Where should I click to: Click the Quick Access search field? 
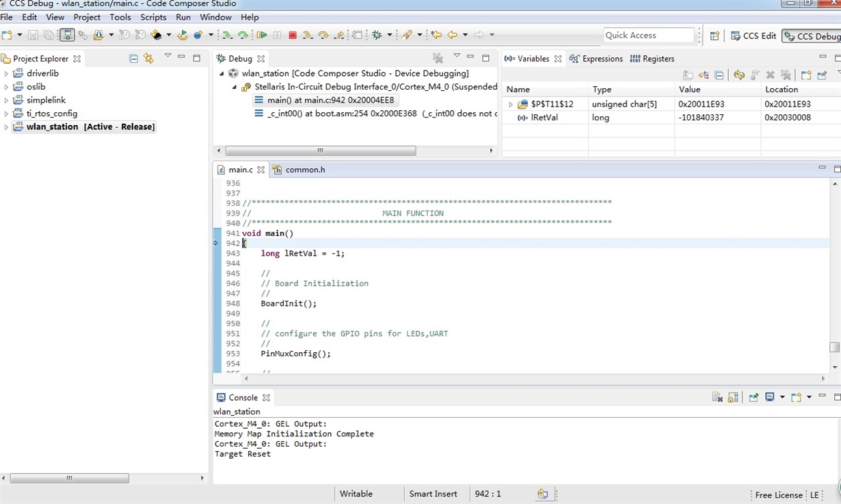pos(648,36)
